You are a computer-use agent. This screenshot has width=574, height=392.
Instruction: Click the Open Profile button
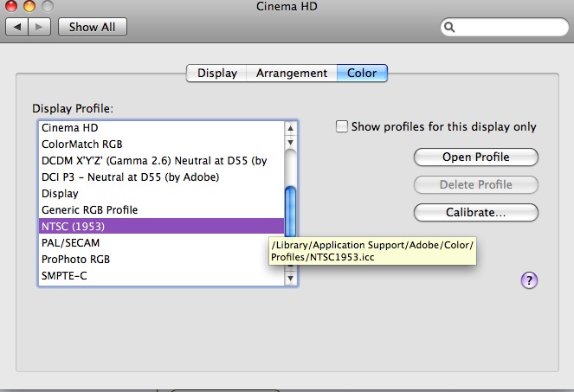pos(476,157)
